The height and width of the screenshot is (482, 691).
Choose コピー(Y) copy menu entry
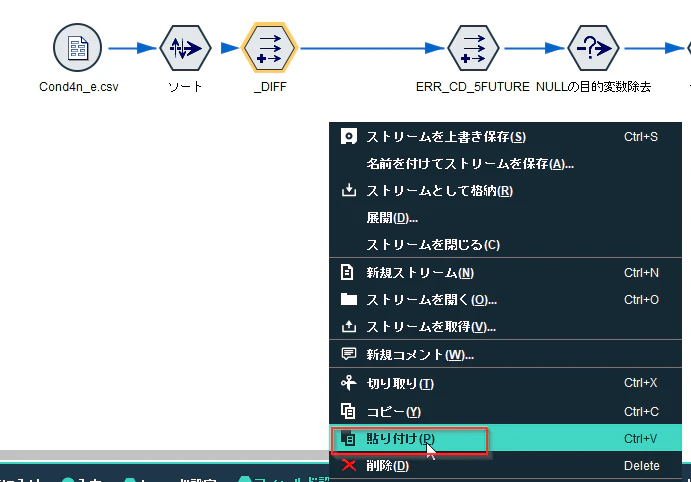(x=505, y=412)
